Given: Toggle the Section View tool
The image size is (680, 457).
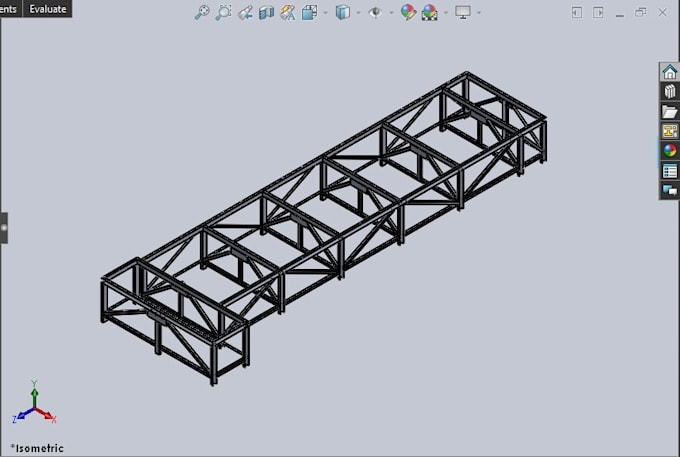Looking at the screenshot, I should [266, 12].
